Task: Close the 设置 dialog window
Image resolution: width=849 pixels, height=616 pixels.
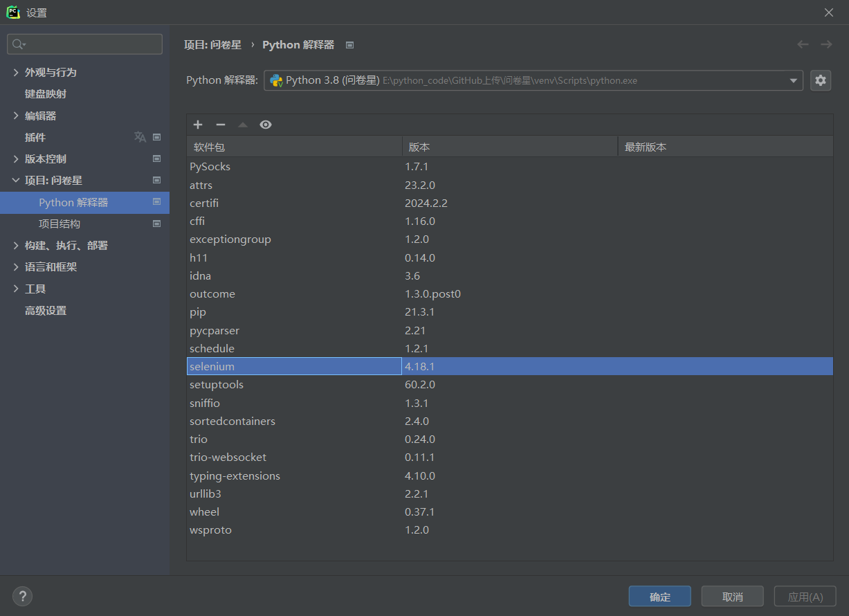Action: [829, 12]
